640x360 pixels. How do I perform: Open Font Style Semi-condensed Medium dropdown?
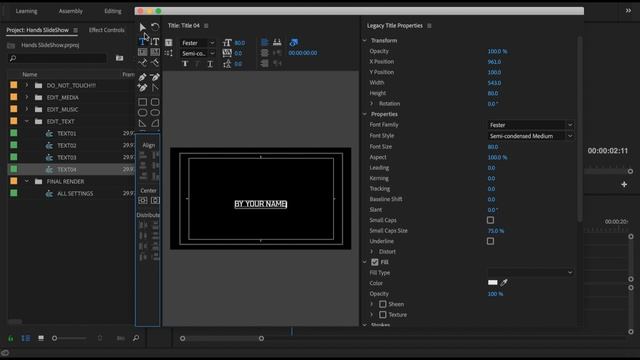point(531,136)
